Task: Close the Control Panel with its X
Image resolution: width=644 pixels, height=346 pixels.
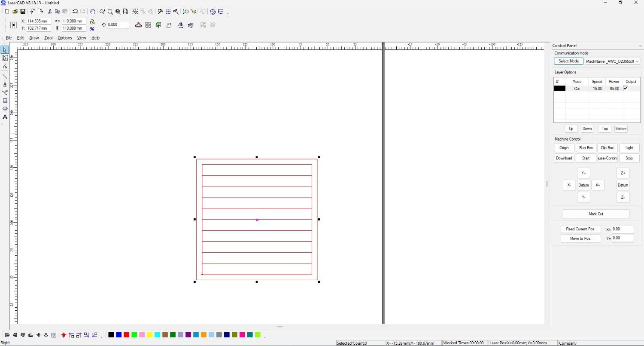Action: [x=641, y=46]
